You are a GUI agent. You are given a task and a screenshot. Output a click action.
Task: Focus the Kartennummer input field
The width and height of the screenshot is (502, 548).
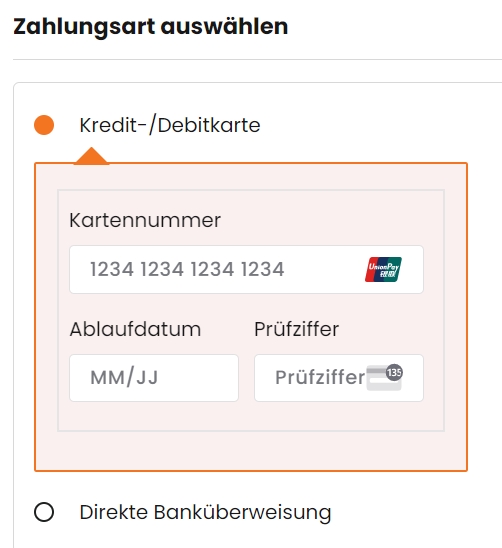[x=246, y=269]
